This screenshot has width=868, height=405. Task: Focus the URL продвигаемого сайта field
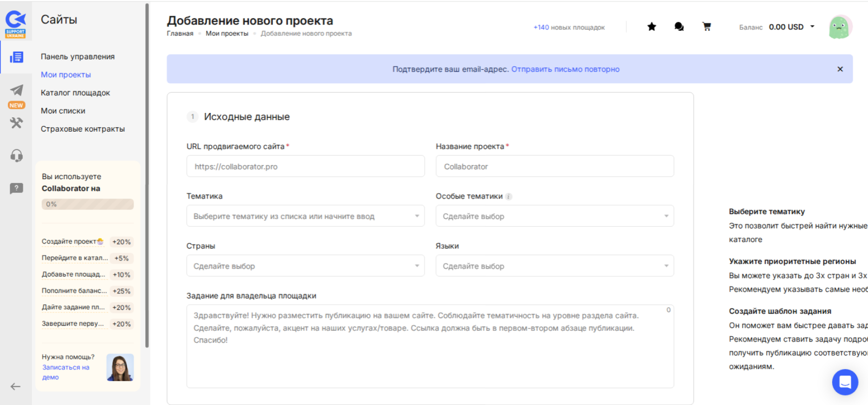pos(305,166)
